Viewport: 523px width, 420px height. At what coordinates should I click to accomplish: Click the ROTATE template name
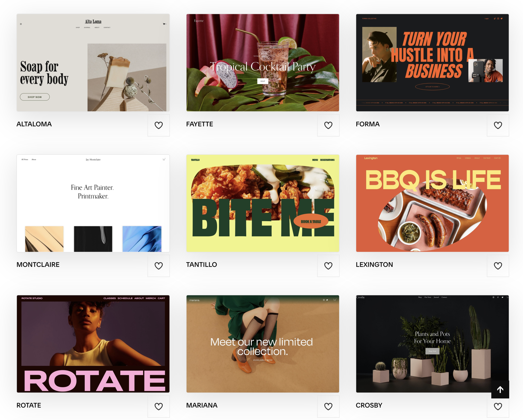tap(29, 405)
